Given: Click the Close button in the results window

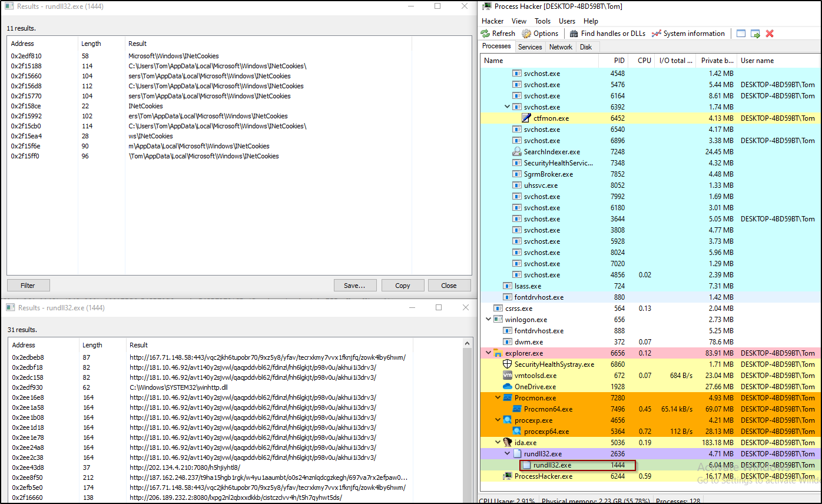Looking at the screenshot, I should pos(449,286).
